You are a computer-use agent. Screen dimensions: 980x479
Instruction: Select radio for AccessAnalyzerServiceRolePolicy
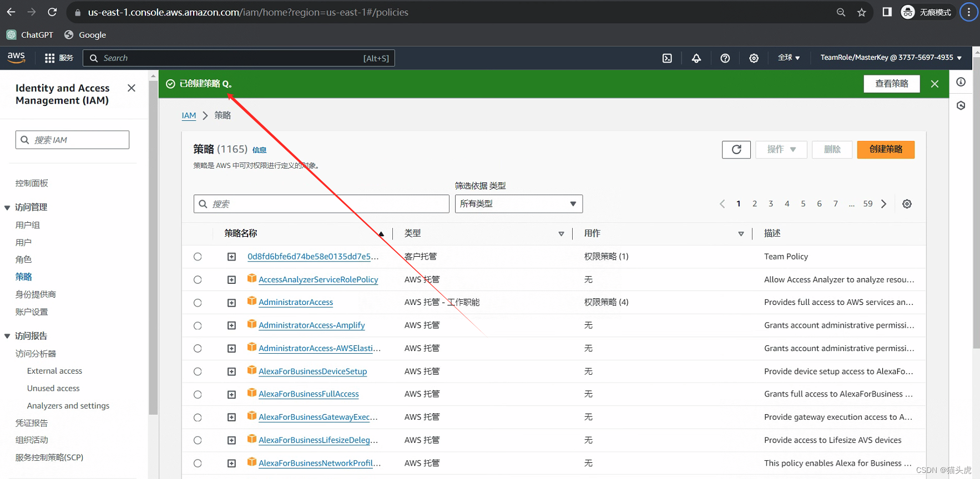198,280
